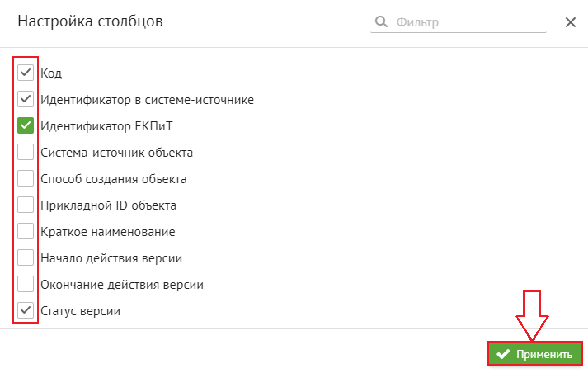
Task: Uncheck the Код checkbox
Action: (26, 73)
